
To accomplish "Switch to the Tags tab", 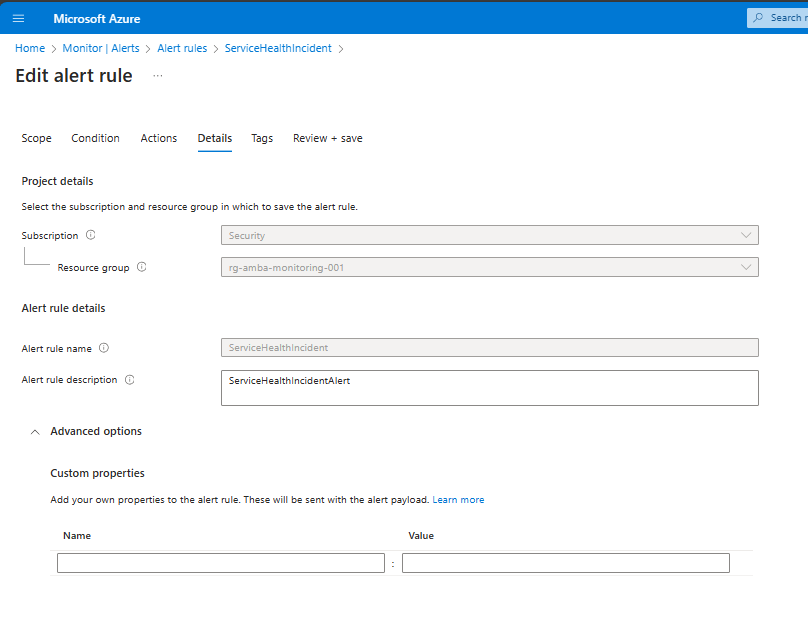I will coord(262,138).
